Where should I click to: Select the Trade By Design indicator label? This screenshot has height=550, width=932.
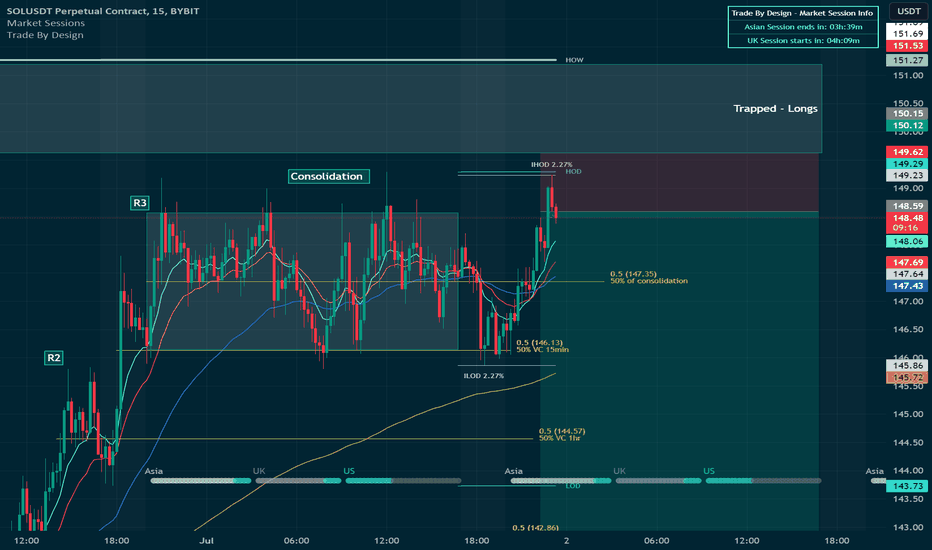[x=45, y=34]
